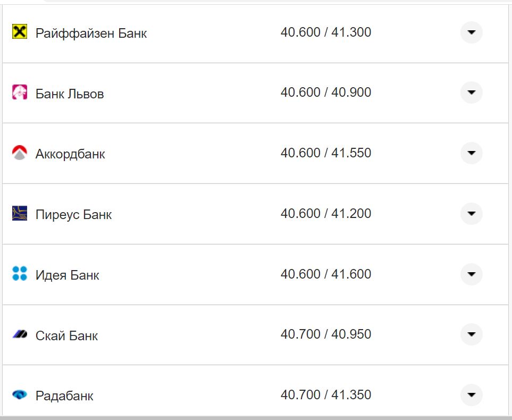This screenshot has width=512, height=420.
Task: Expand Пиреус Банк rate details
Action: 471,214
